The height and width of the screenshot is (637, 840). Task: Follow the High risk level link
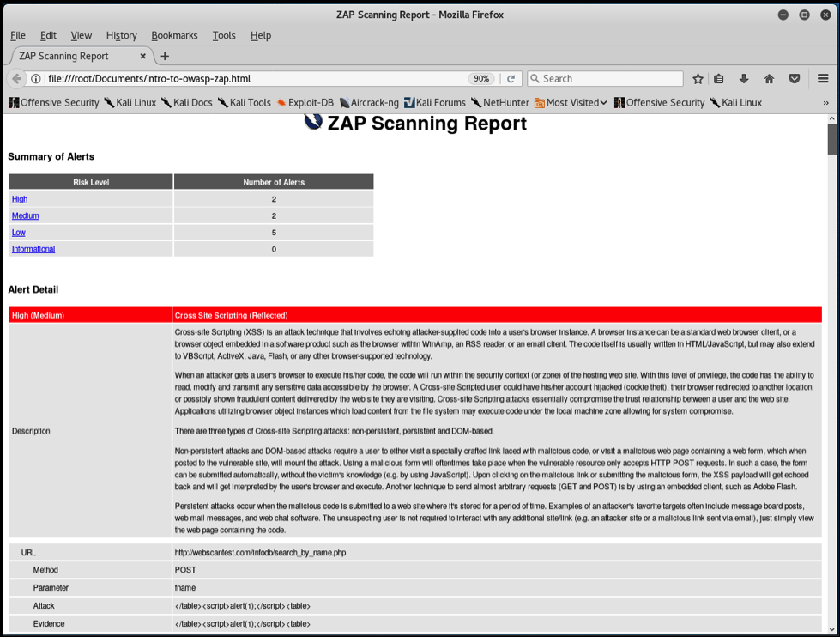(x=19, y=199)
